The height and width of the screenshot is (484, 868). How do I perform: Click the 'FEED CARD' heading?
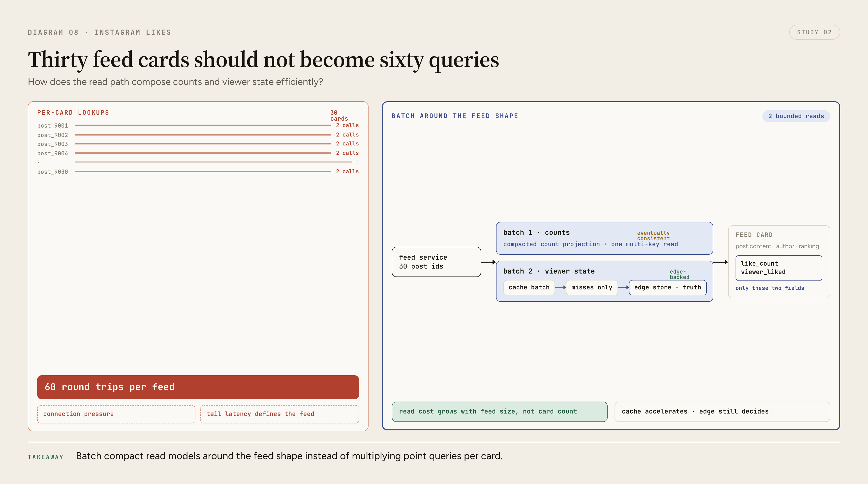pyautogui.click(x=754, y=235)
